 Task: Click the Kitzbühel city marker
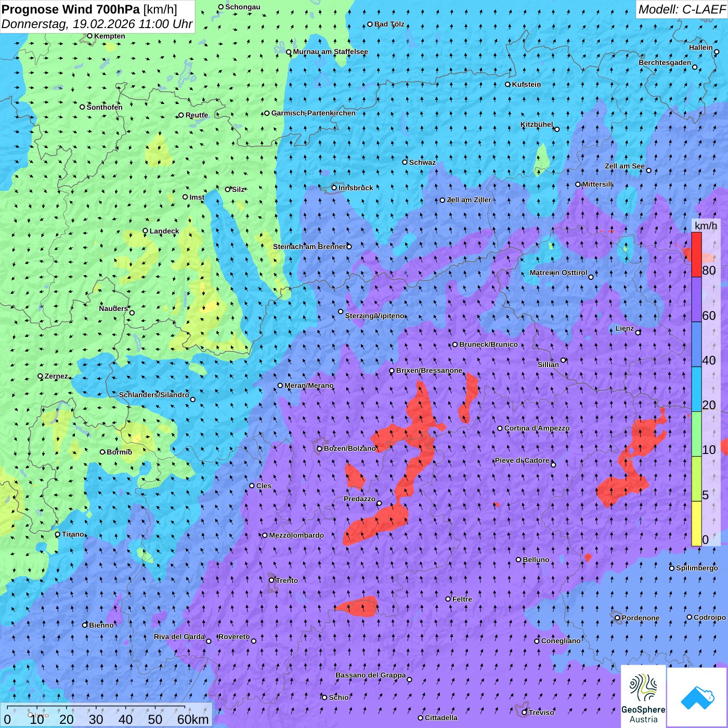[x=557, y=129]
